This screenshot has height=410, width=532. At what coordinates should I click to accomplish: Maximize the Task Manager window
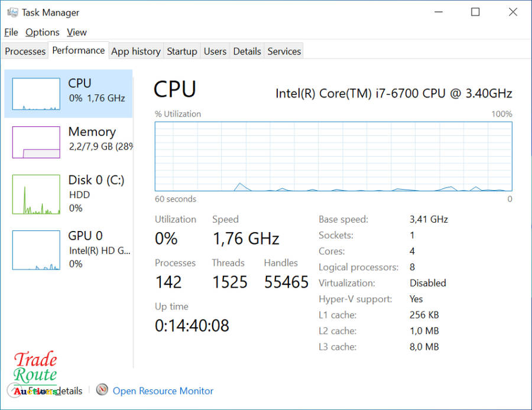[475, 12]
